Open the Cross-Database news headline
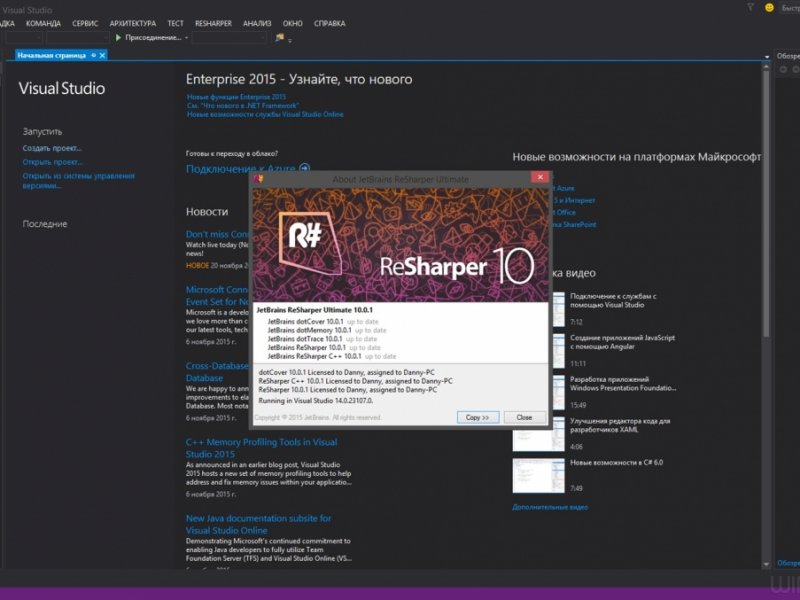This screenshot has width=800, height=600. [x=217, y=372]
